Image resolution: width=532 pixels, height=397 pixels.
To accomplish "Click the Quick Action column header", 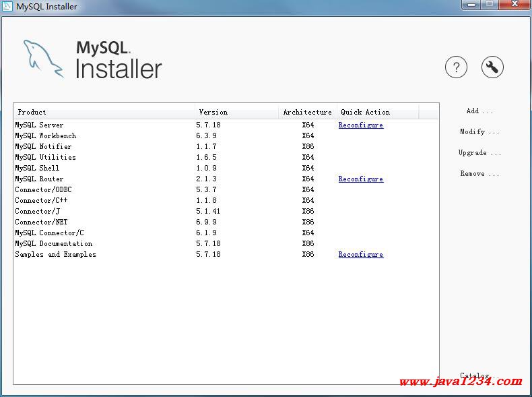I will pos(378,112).
